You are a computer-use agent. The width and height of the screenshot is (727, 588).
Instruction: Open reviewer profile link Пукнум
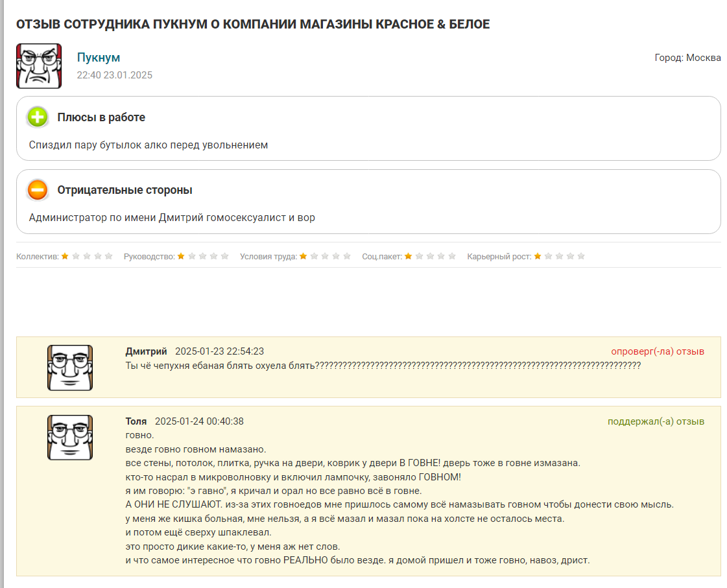99,58
